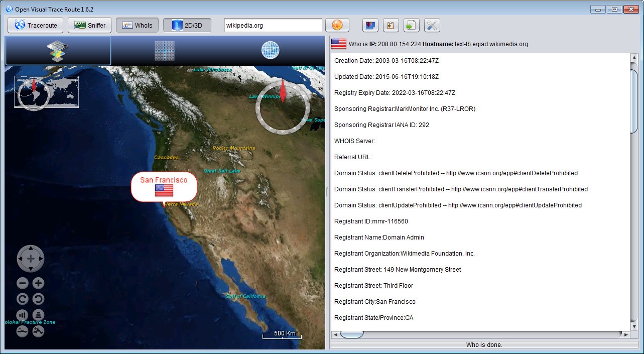
Task: Select the Traceroute mode button
Action: click(x=36, y=25)
